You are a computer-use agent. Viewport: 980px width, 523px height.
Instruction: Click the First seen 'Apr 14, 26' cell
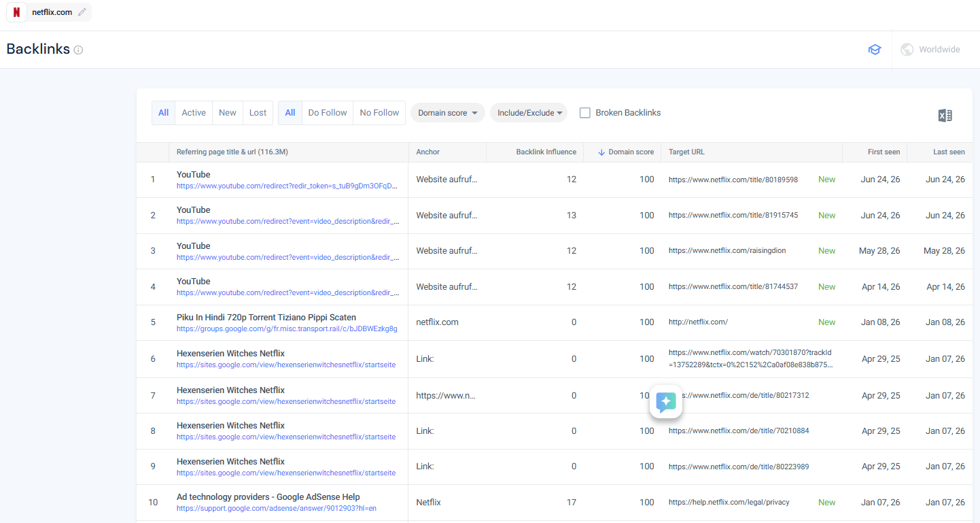[x=881, y=287]
